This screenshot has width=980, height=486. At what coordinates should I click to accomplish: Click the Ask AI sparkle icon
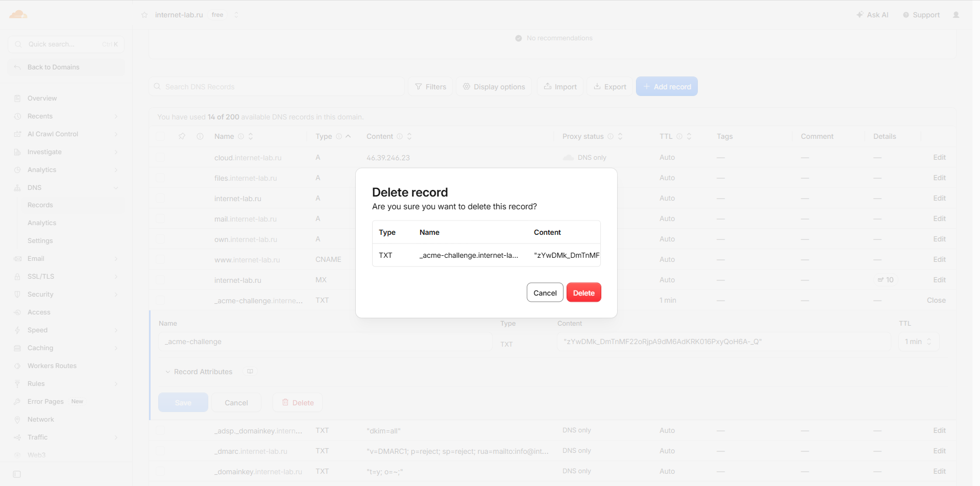(860, 15)
